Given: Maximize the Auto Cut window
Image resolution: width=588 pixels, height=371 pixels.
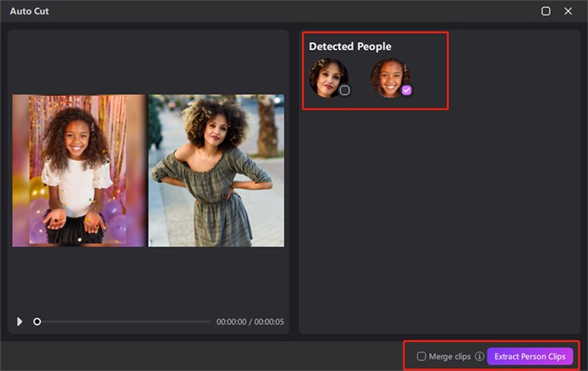Looking at the screenshot, I should pos(545,11).
